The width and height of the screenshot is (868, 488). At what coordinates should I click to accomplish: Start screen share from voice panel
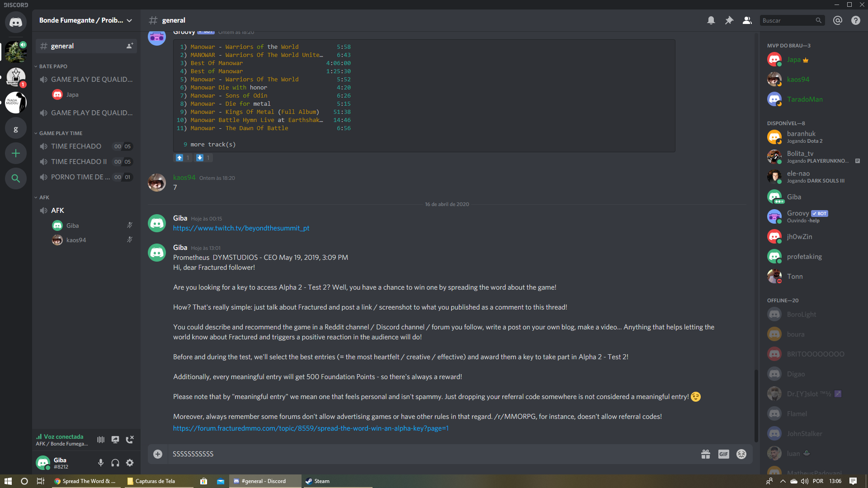pyautogui.click(x=115, y=440)
